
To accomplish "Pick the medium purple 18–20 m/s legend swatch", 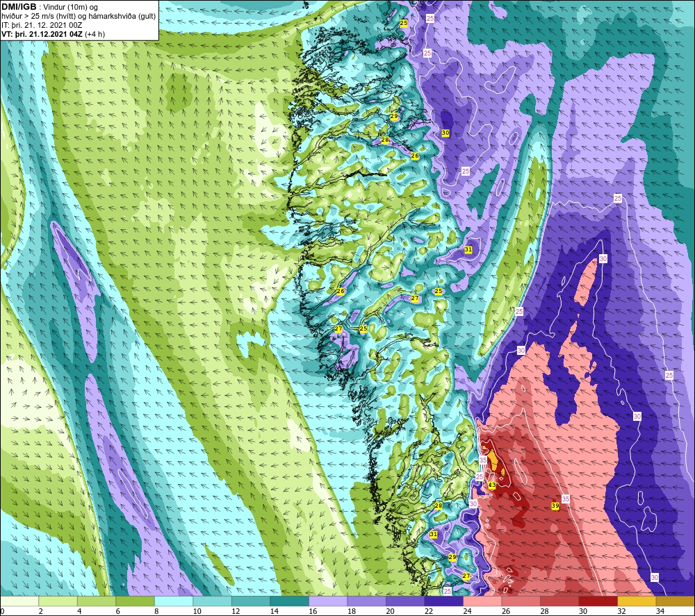I will (x=366, y=601).
